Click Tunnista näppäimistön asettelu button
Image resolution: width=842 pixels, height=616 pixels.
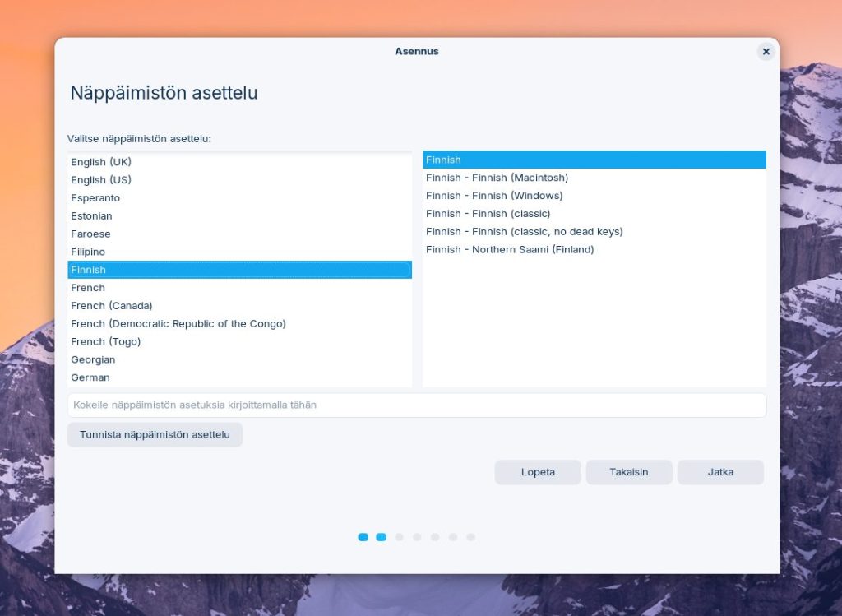(155, 434)
